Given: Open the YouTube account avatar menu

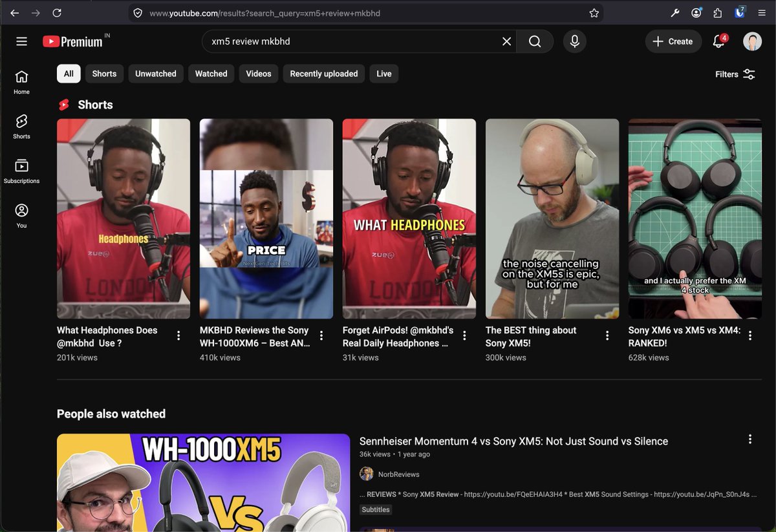Looking at the screenshot, I should pyautogui.click(x=752, y=41).
